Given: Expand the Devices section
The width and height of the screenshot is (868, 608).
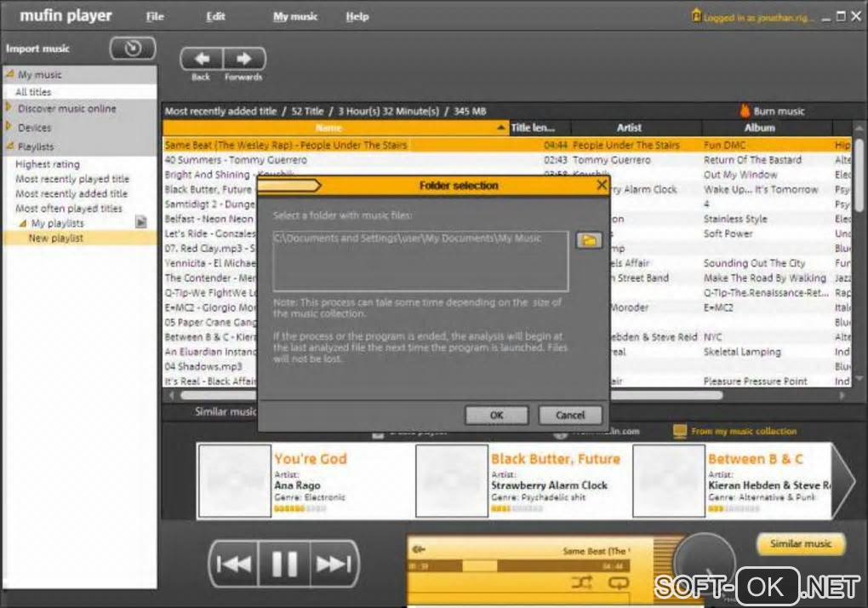Looking at the screenshot, I should pyautogui.click(x=9, y=126).
